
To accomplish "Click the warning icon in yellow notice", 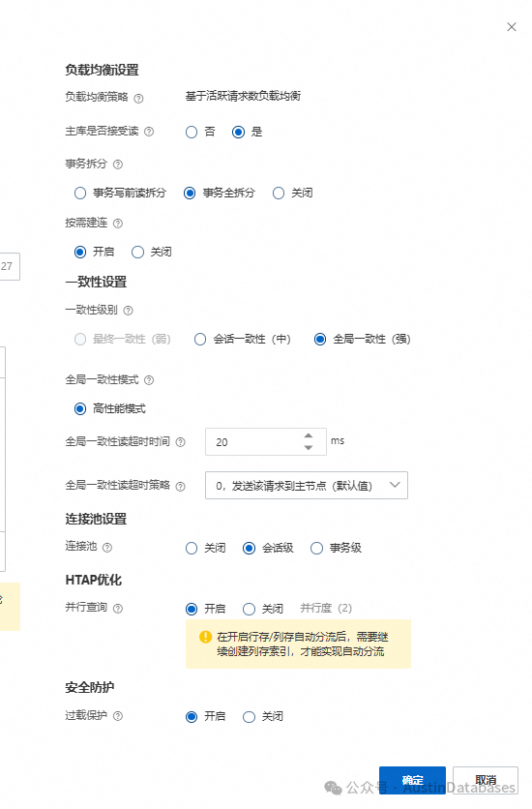I will [x=206, y=637].
